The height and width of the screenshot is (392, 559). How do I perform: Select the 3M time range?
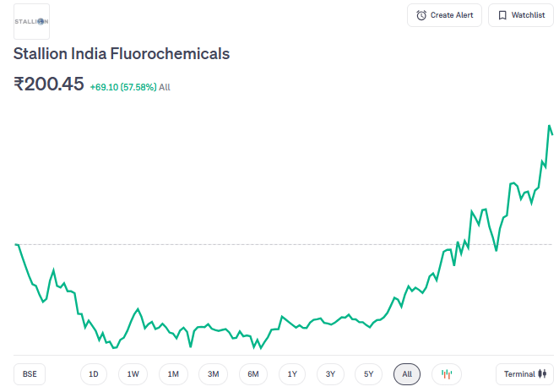(213, 374)
